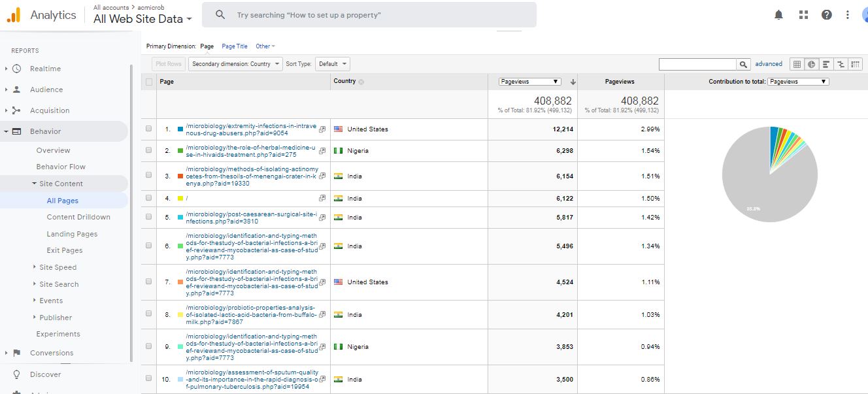
Task: Open the All Web Site Data property dropdown
Action: pyautogui.click(x=143, y=19)
